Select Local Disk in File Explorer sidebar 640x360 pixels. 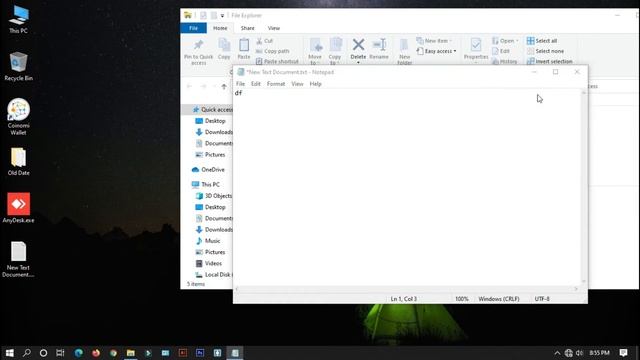(214, 275)
